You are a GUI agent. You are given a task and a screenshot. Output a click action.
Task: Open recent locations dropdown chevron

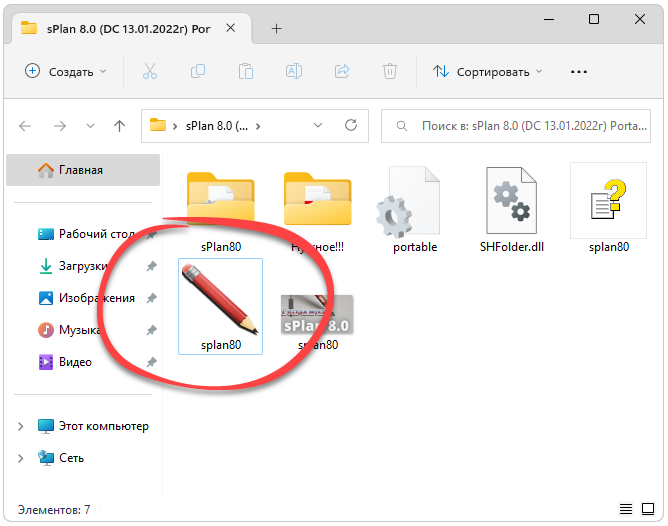click(90, 126)
